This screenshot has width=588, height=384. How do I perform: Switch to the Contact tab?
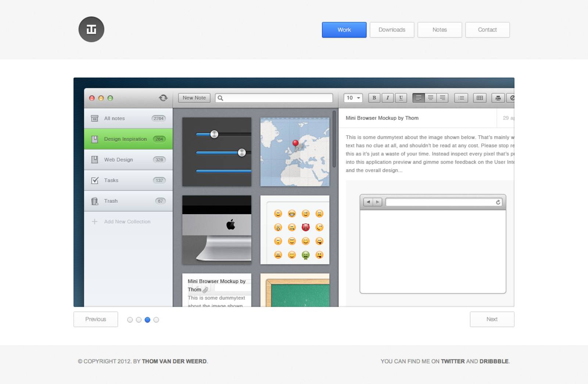coord(487,30)
